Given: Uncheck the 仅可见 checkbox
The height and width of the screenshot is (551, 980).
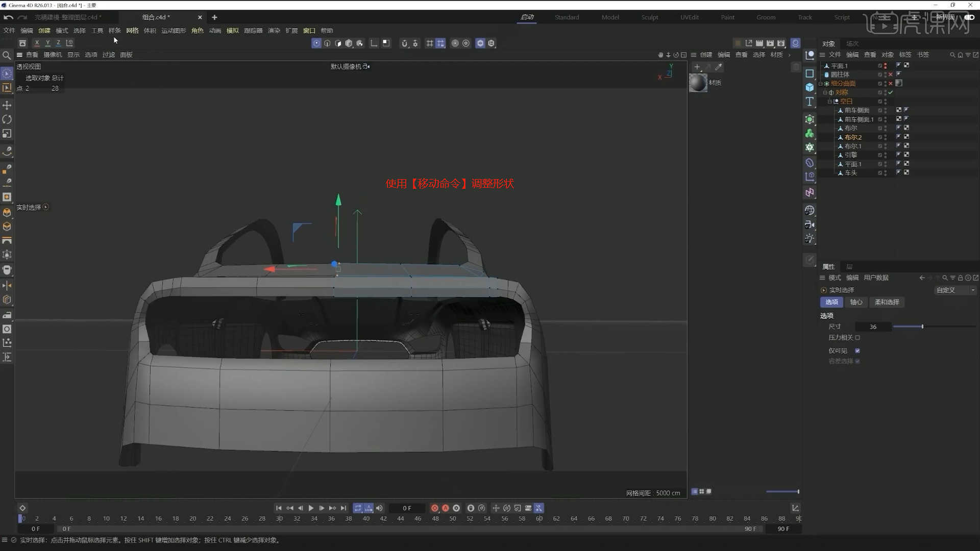Looking at the screenshot, I should tap(857, 350).
